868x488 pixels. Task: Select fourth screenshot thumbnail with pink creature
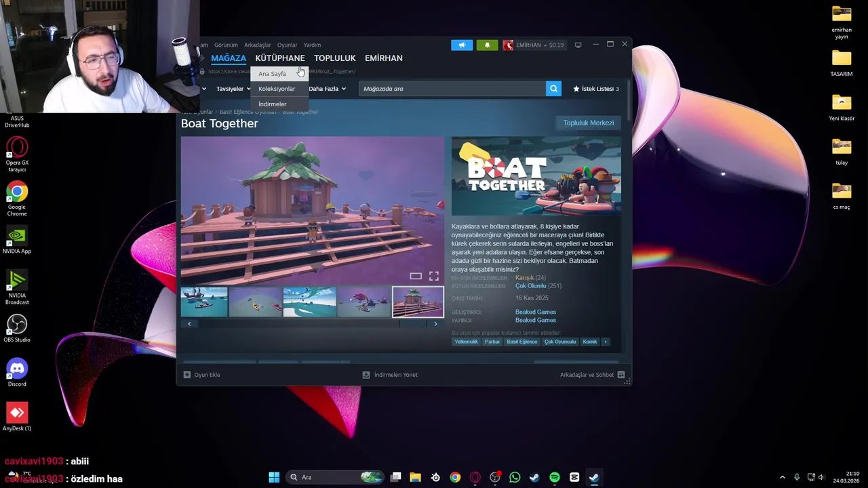364,302
